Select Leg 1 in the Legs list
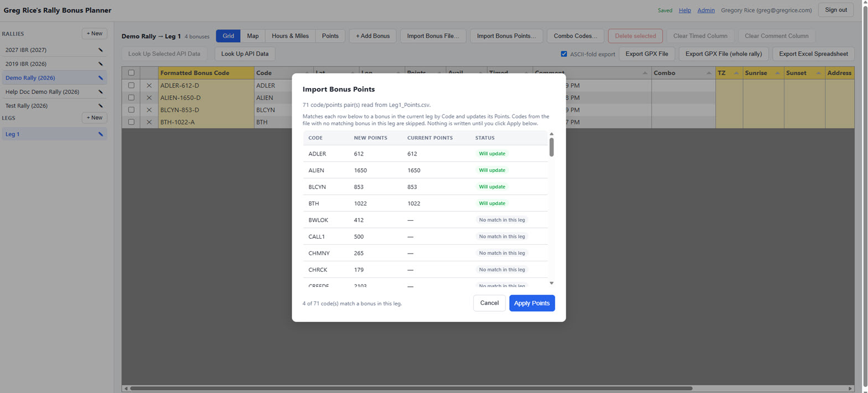 (x=54, y=134)
